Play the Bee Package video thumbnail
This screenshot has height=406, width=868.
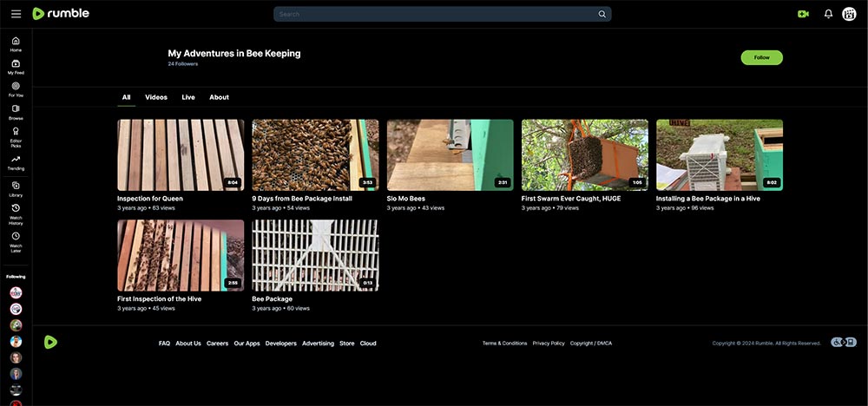[316, 256]
